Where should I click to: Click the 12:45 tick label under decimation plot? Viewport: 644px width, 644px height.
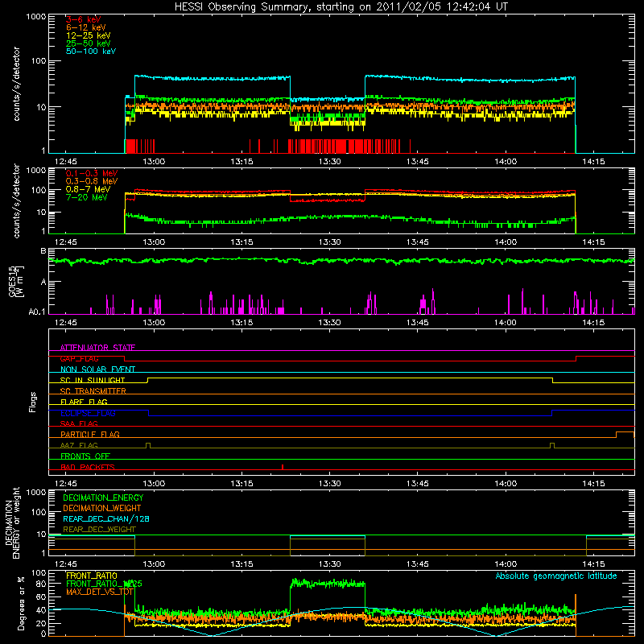[x=66, y=564]
